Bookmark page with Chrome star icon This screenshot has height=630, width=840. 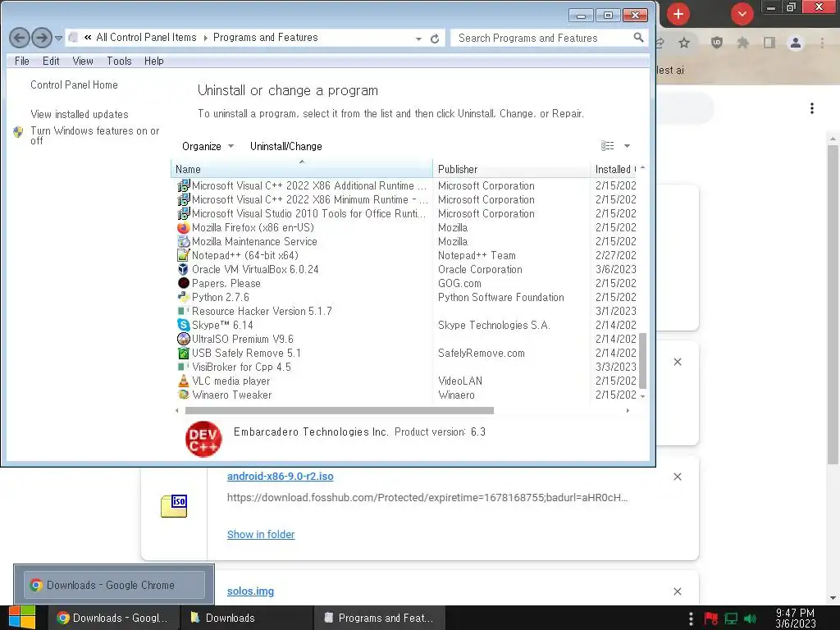684,43
